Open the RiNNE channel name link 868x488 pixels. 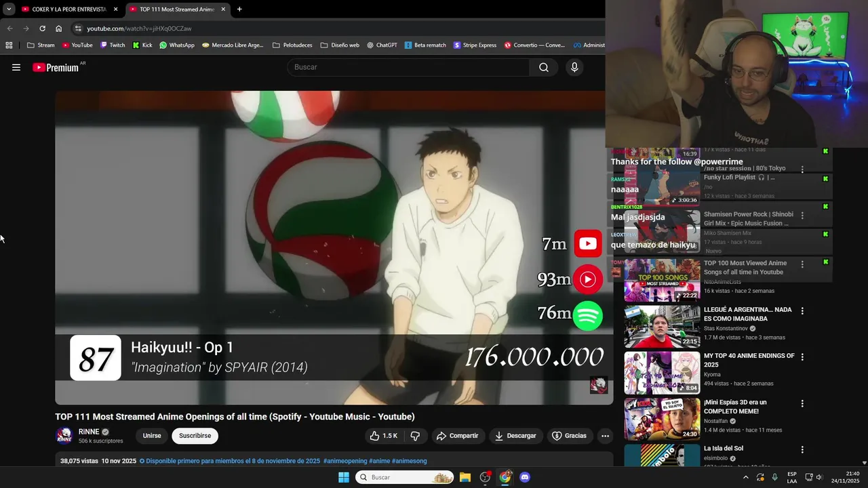(89, 432)
